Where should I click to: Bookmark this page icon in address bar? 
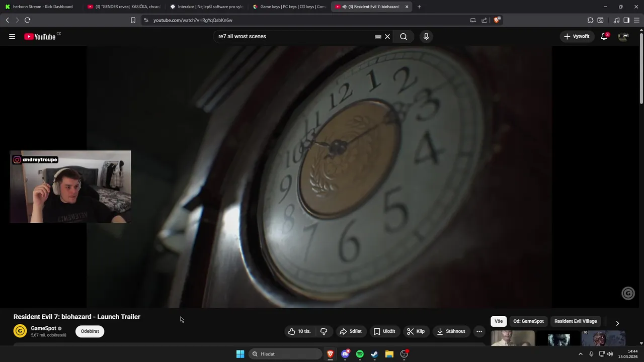[x=133, y=20]
